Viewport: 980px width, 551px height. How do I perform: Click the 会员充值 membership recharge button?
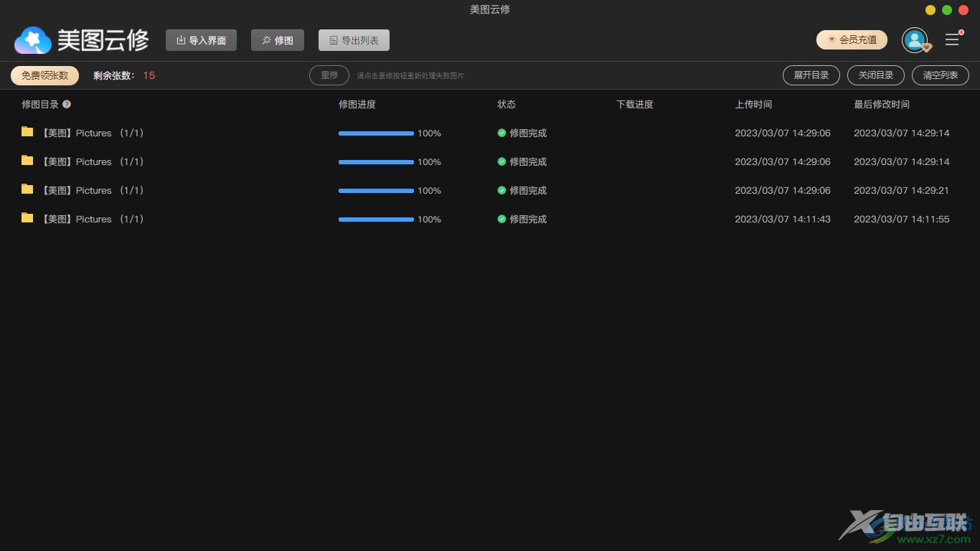click(852, 40)
